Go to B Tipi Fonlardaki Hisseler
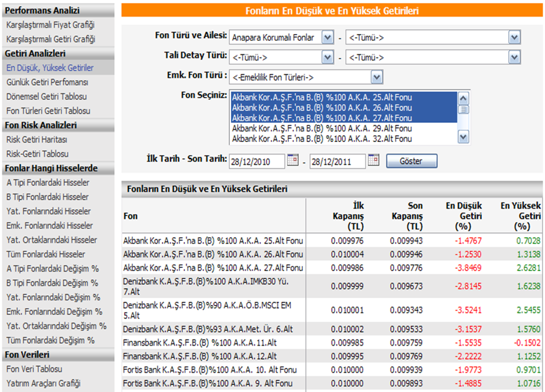This screenshot has width=545, height=392. (x=47, y=197)
